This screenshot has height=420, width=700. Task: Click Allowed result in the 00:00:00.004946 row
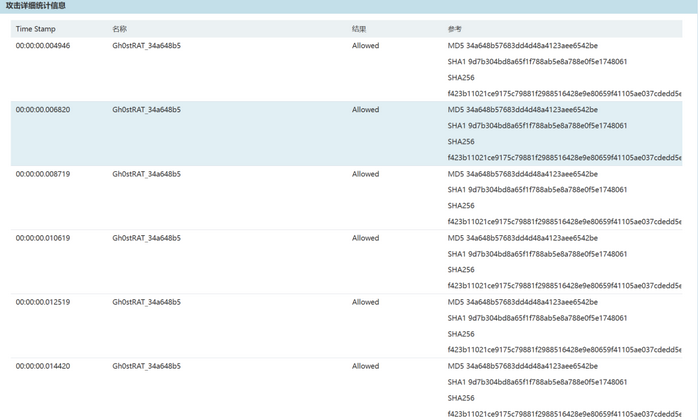click(365, 46)
